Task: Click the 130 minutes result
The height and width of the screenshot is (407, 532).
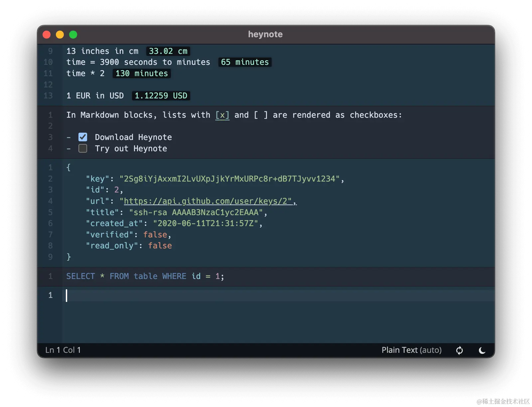Action: 142,73
